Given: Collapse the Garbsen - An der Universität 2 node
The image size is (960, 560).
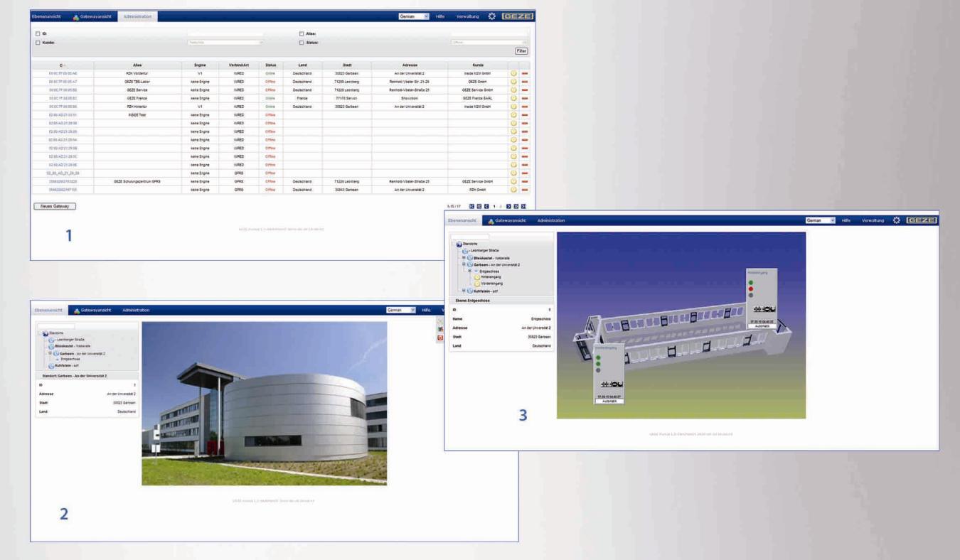Looking at the screenshot, I should click(464, 265).
